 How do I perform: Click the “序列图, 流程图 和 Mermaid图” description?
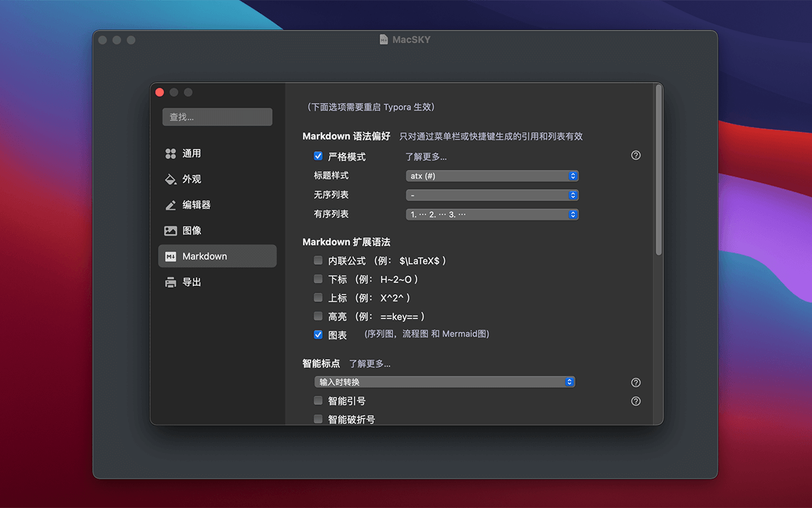click(426, 334)
